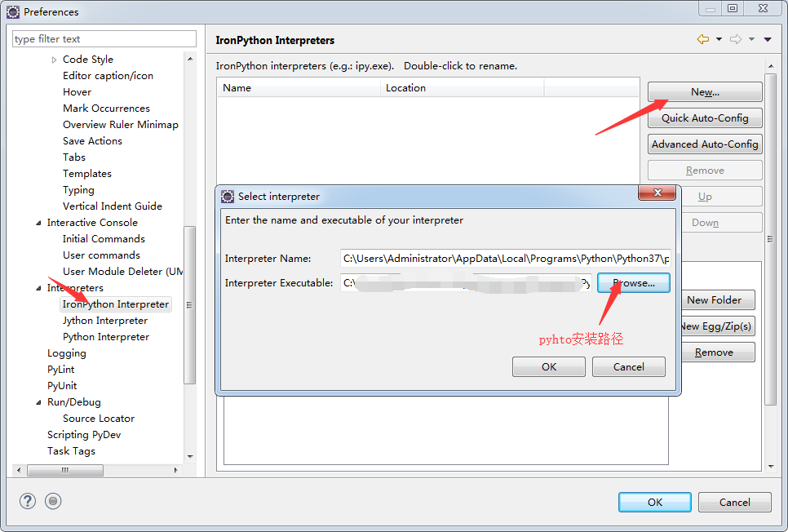
Task: Select Templates preference item
Action: (x=87, y=174)
